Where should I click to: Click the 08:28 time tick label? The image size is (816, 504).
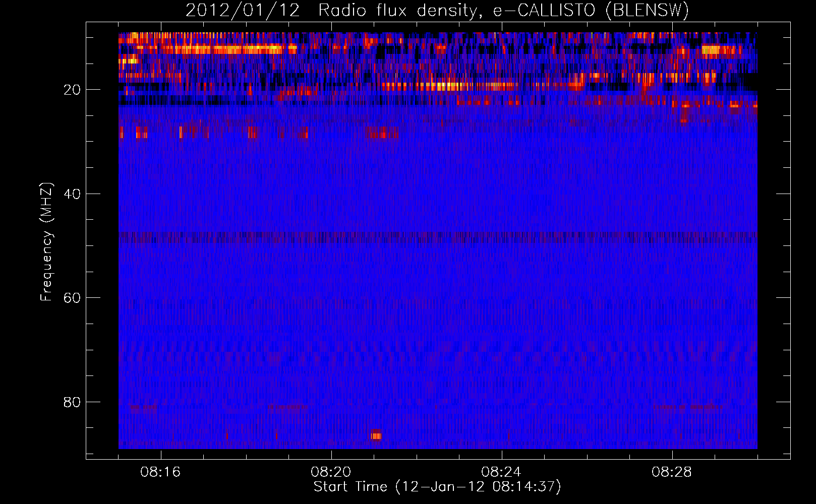(x=672, y=472)
